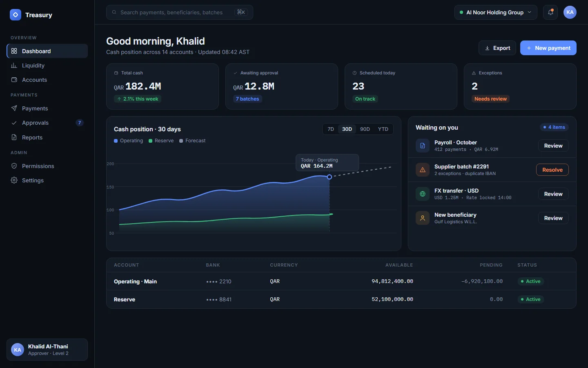
Task: Select the 90D chart range
Action: click(x=365, y=129)
